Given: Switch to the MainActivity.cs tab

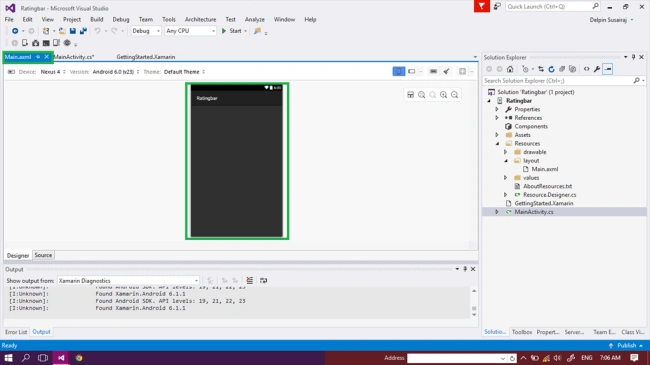Looking at the screenshot, I should (74, 57).
